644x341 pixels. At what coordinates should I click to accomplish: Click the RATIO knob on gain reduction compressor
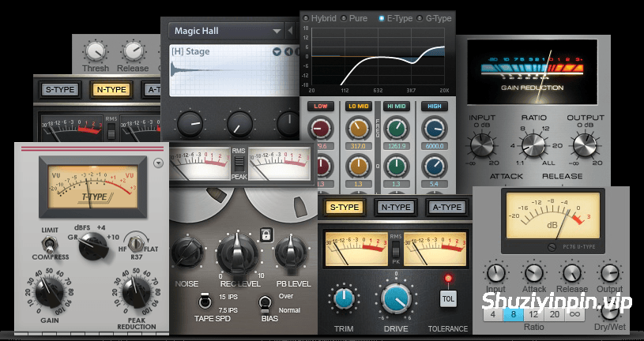click(x=533, y=145)
